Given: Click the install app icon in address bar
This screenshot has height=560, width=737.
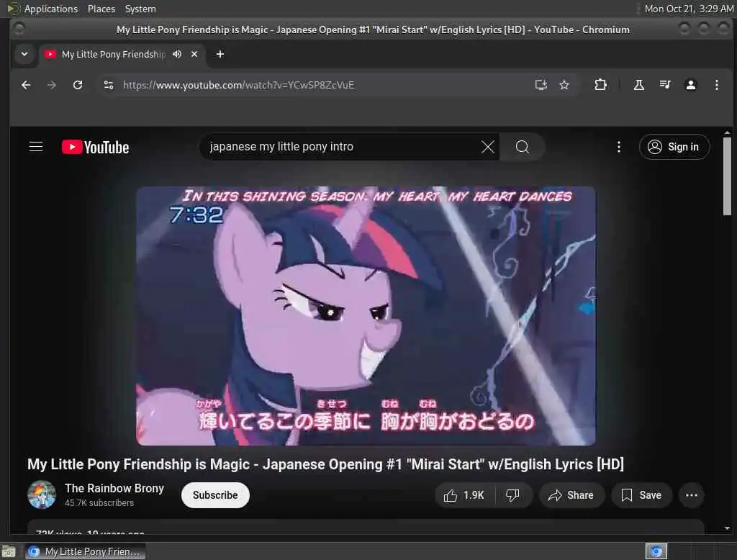Looking at the screenshot, I should (x=541, y=85).
